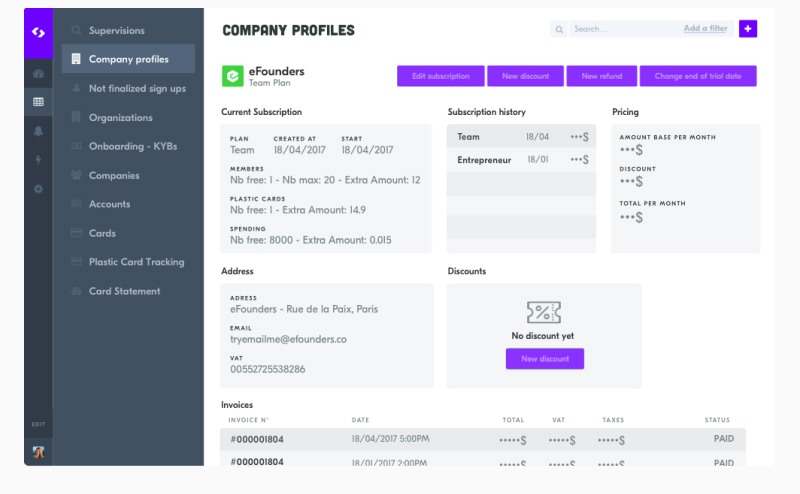Image resolution: width=800 pixels, height=494 pixels.
Task: Click the Organizations building icon
Action: [76, 117]
